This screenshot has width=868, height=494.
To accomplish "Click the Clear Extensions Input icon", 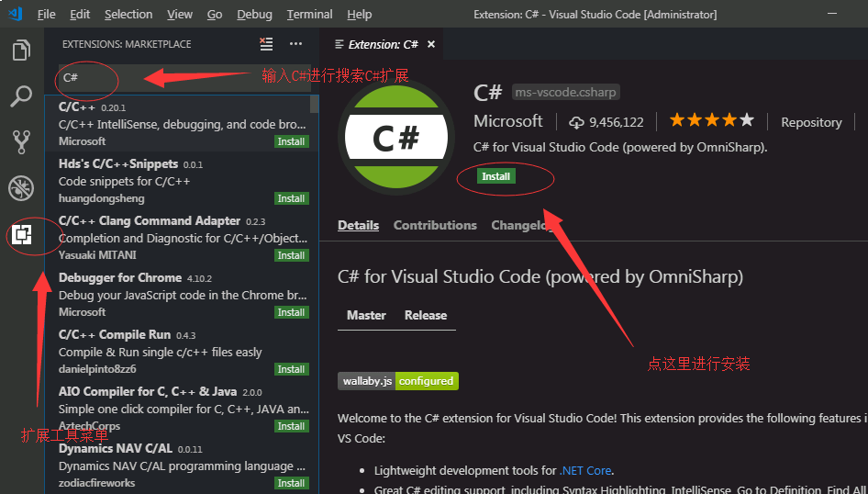I will [x=266, y=44].
